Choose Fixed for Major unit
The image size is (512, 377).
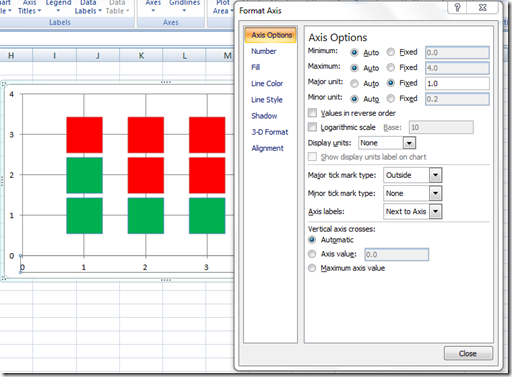[x=391, y=83]
